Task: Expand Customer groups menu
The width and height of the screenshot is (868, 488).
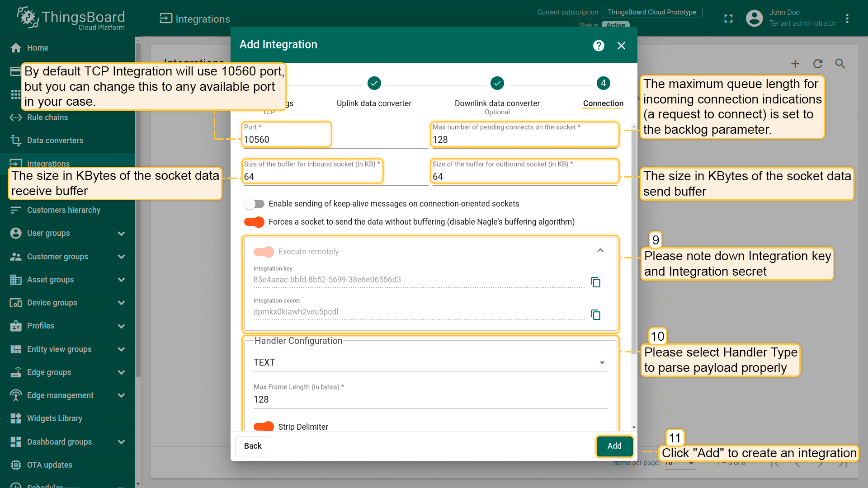Action: click(121, 257)
